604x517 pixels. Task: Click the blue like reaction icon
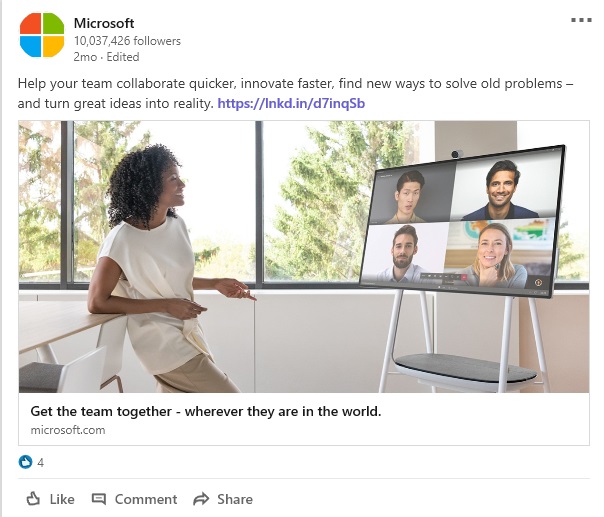[x=25, y=462]
